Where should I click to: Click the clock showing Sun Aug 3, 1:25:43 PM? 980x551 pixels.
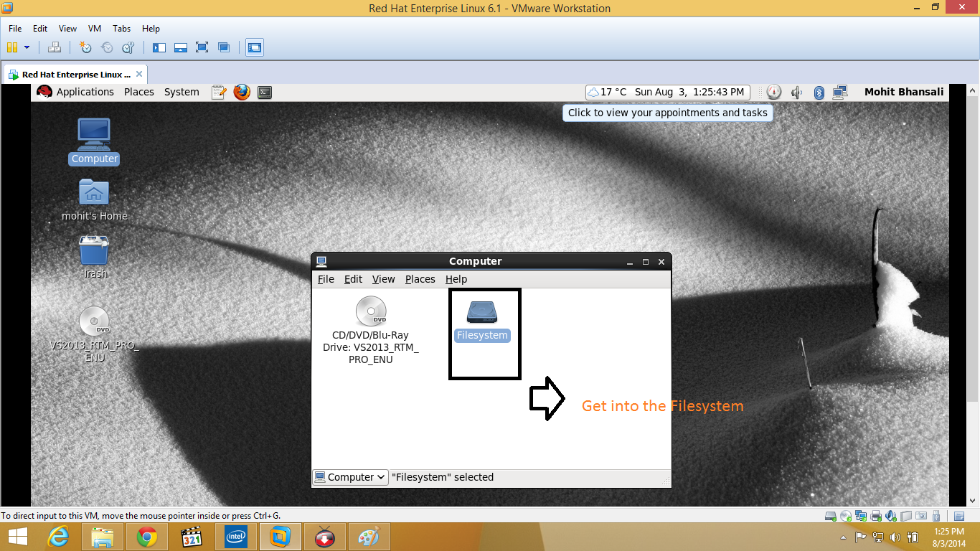(x=689, y=92)
